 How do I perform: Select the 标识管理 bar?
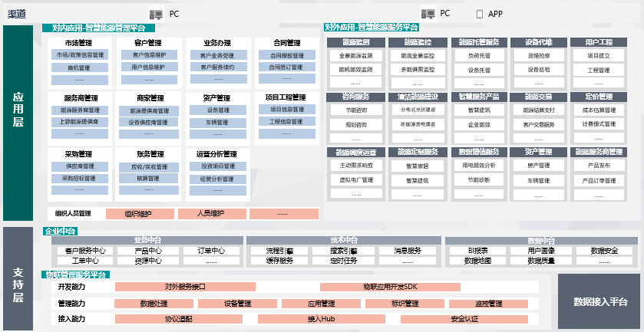click(405, 304)
